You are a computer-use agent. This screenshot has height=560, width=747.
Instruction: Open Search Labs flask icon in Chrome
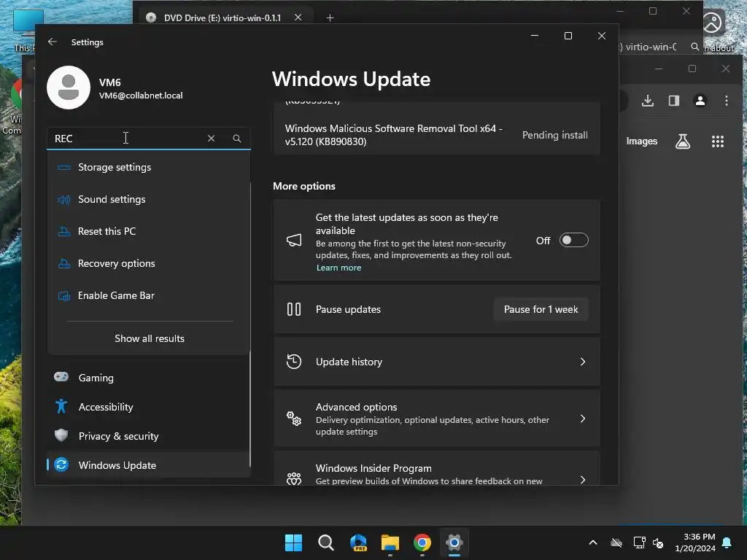(x=683, y=141)
